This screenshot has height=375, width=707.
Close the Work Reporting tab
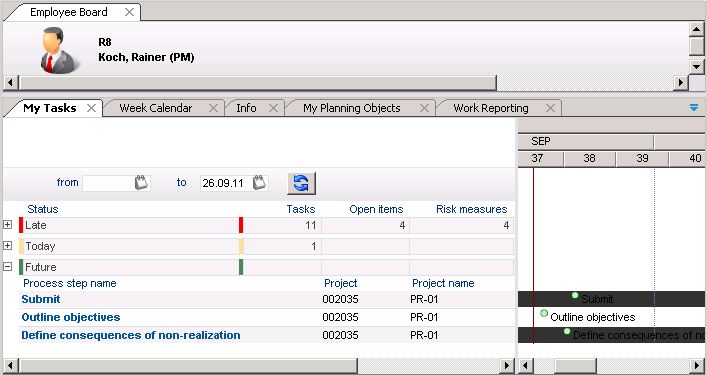click(x=550, y=108)
